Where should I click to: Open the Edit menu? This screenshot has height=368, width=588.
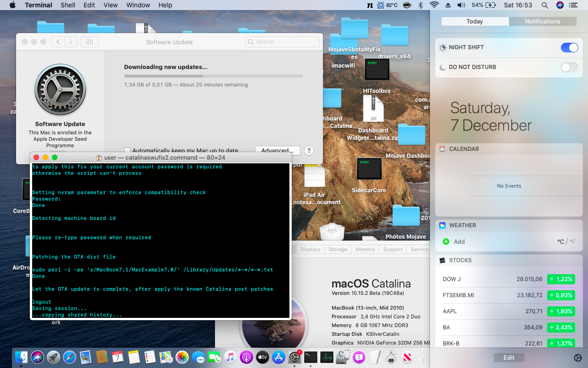pos(90,5)
